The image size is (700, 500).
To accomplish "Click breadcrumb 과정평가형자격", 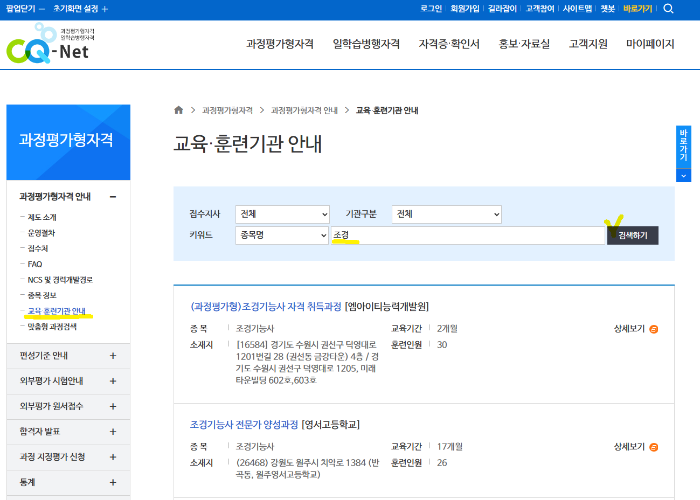I will pos(227,110).
